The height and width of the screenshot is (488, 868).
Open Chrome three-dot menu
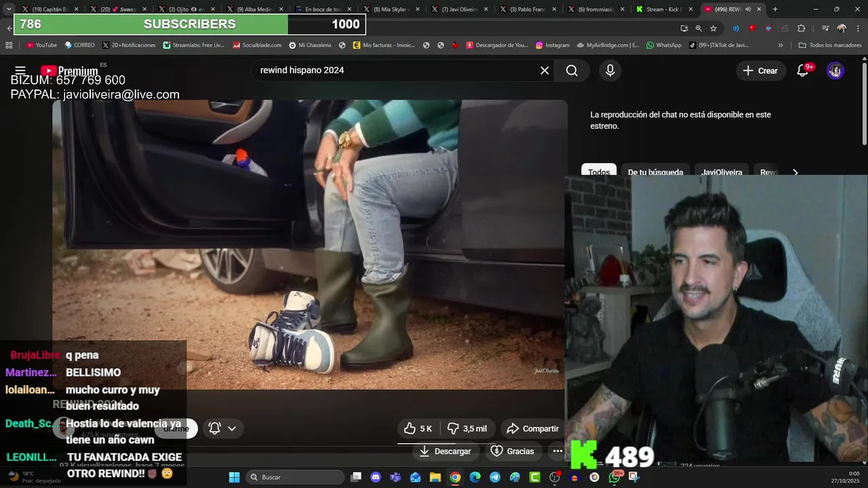point(858,28)
